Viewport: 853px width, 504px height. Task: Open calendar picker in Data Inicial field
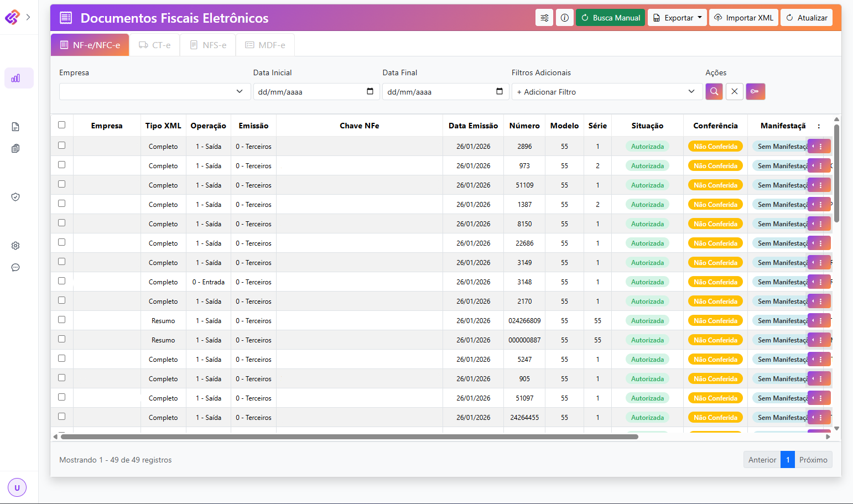370,91
